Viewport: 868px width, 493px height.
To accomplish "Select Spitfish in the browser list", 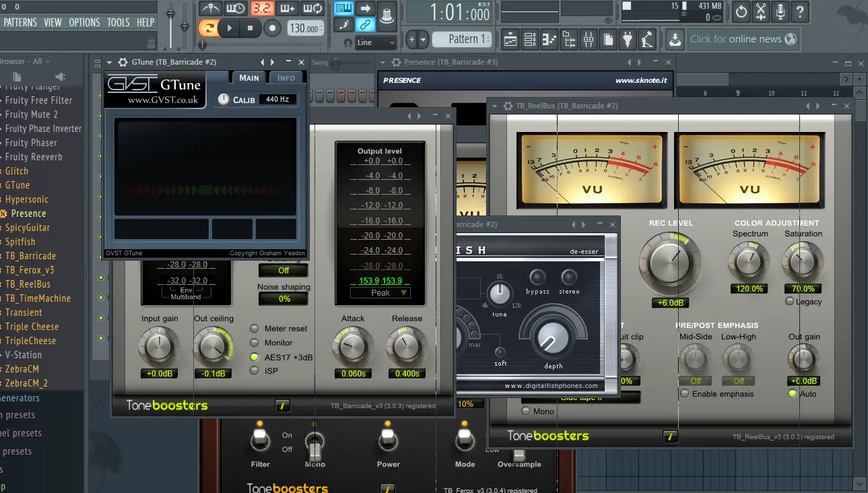I will [x=20, y=242].
